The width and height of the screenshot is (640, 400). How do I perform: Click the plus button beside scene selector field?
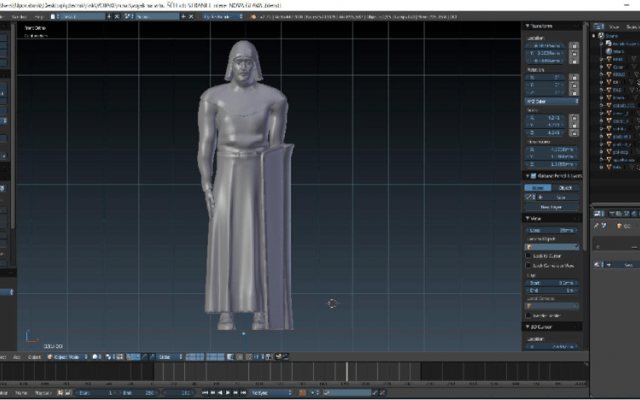click(x=183, y=16)
